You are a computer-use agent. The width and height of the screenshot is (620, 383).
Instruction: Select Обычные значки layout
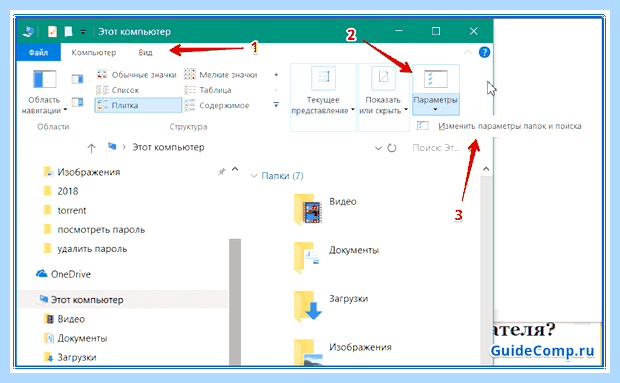(x=137, y=75)
